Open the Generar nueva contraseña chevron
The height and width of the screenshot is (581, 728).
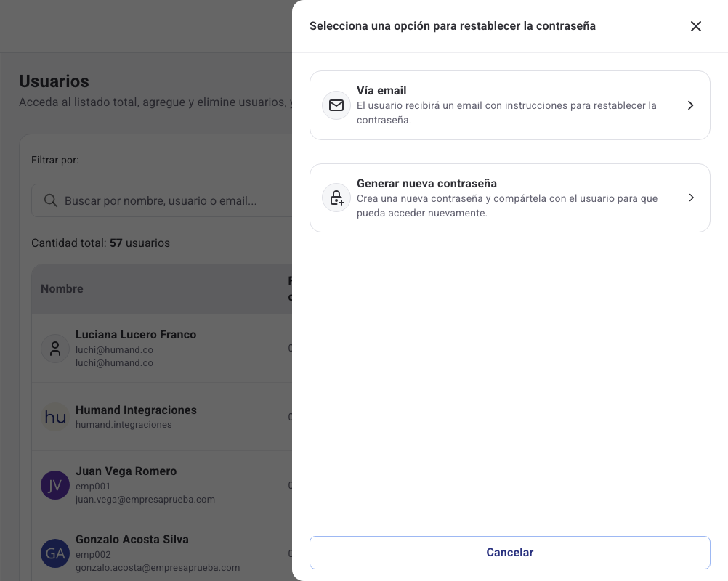pyautogui.click(x=691, y=198)
